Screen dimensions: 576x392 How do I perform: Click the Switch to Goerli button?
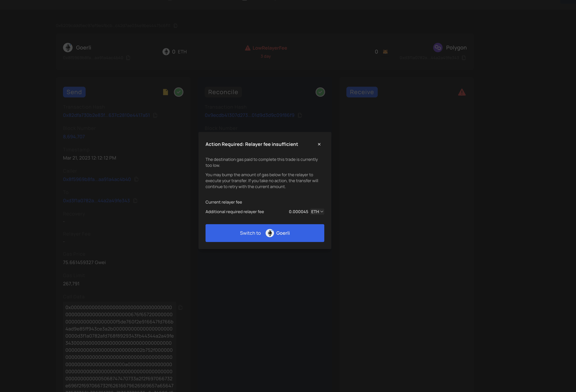point(265,233)
